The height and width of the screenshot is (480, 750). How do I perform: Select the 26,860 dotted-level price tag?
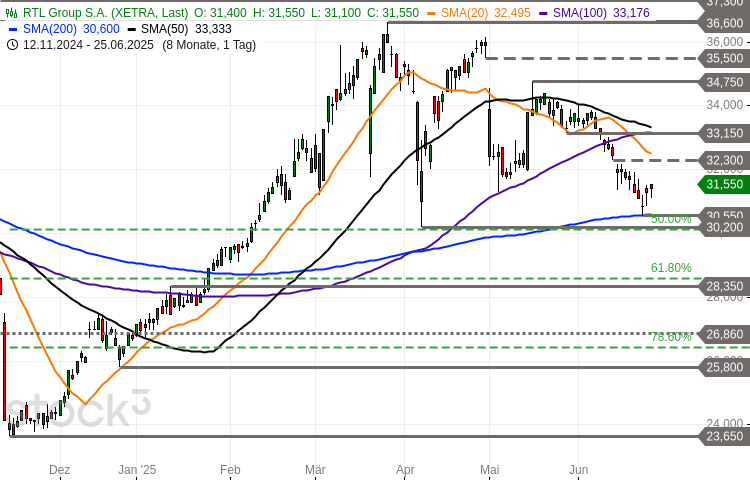724,334
